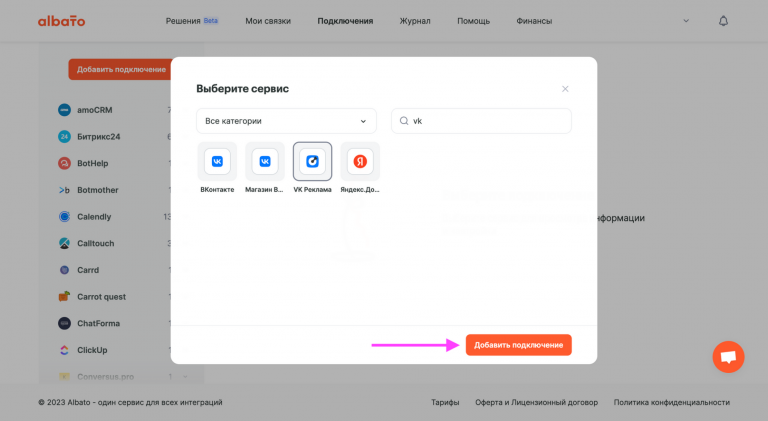Open the Помощь menu

[x=473, y=21]
